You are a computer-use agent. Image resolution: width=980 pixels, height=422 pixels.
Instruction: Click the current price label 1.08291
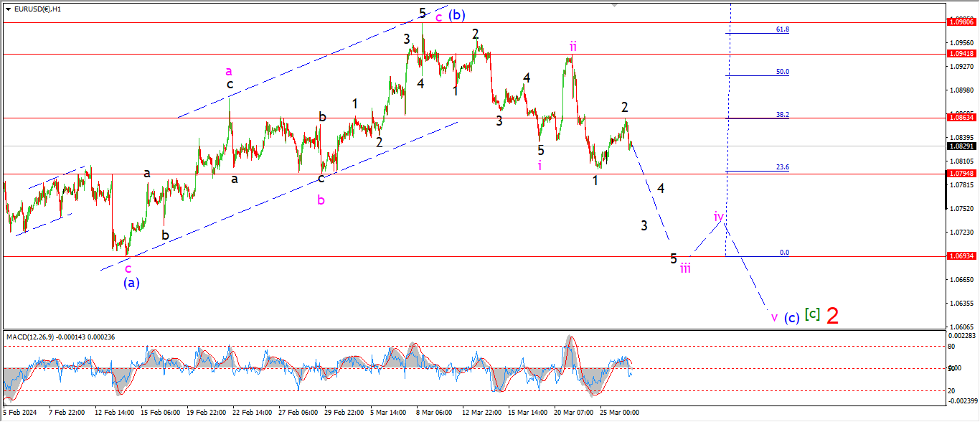point(962,146)
